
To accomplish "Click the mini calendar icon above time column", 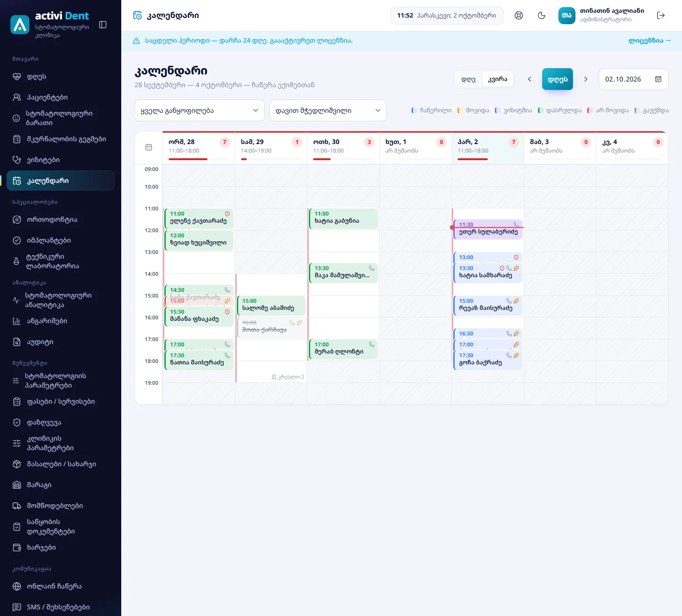I will [x=149, y=147].
